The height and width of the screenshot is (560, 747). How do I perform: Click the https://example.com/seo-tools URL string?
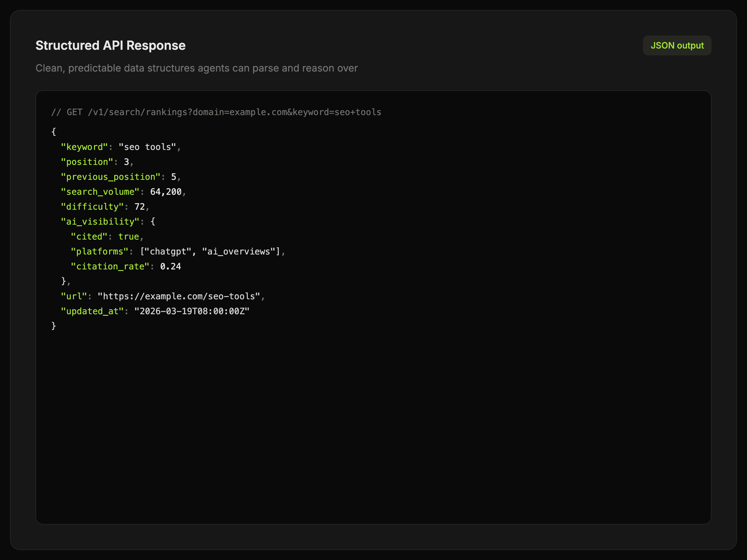179,296
